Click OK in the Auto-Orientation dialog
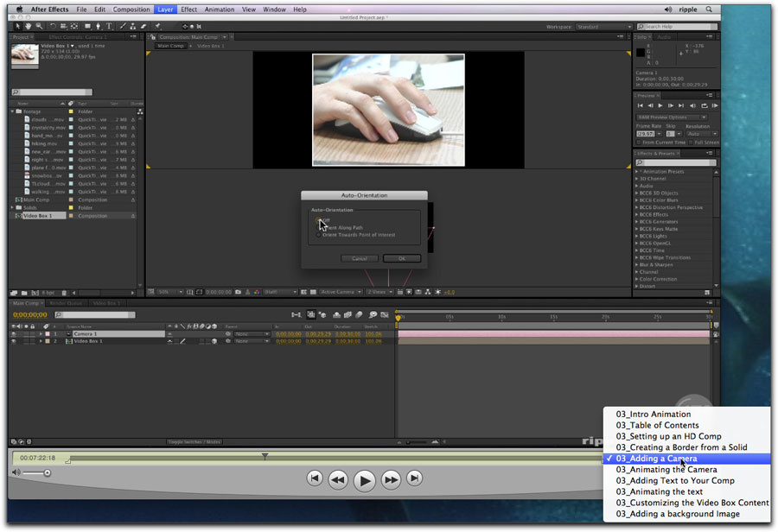778x532 pixels. point(401,258)
